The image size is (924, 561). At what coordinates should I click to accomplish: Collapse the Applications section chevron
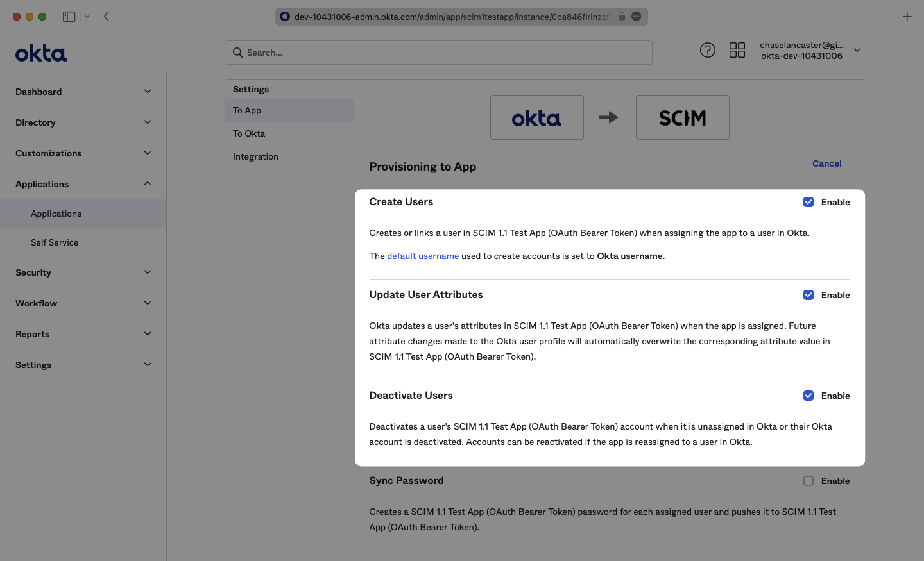point(148,184)
